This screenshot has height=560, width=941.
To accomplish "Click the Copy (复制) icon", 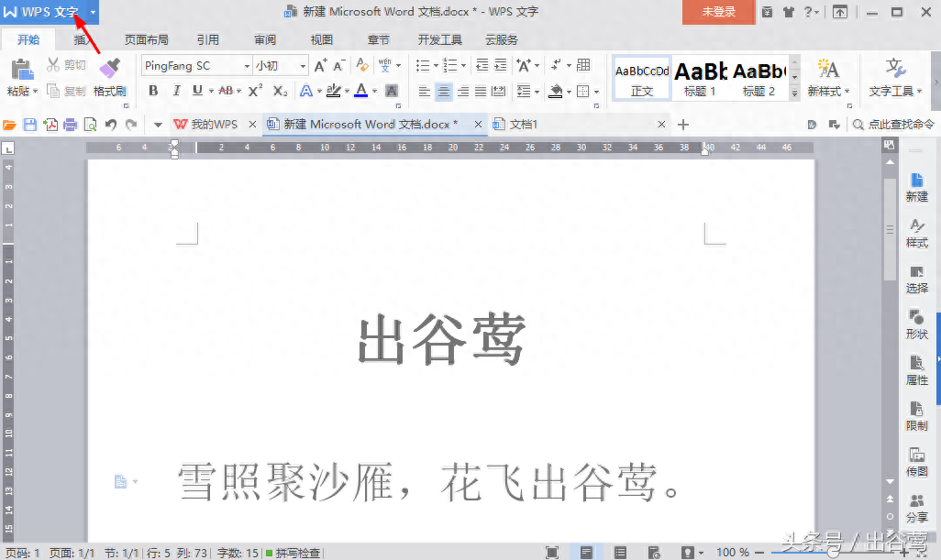I will 53,91.
